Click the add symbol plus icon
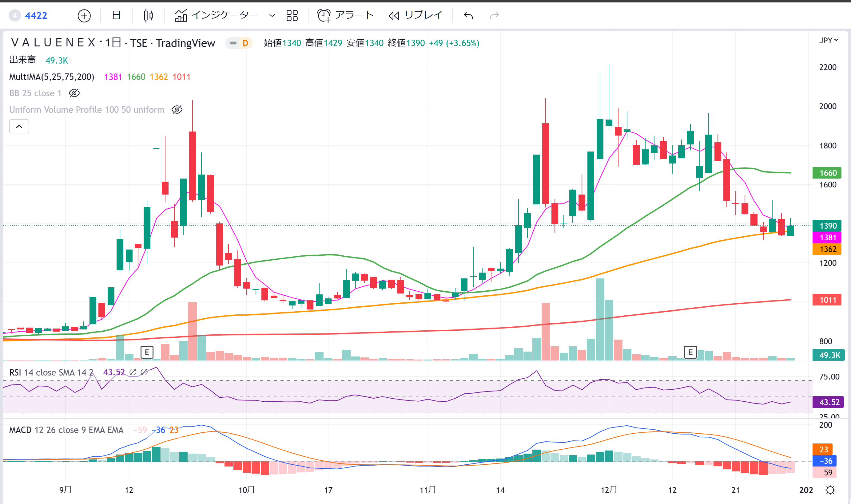The width and height of the screenshot is (851, 504). pyautogui.click(x=84, y=16)
